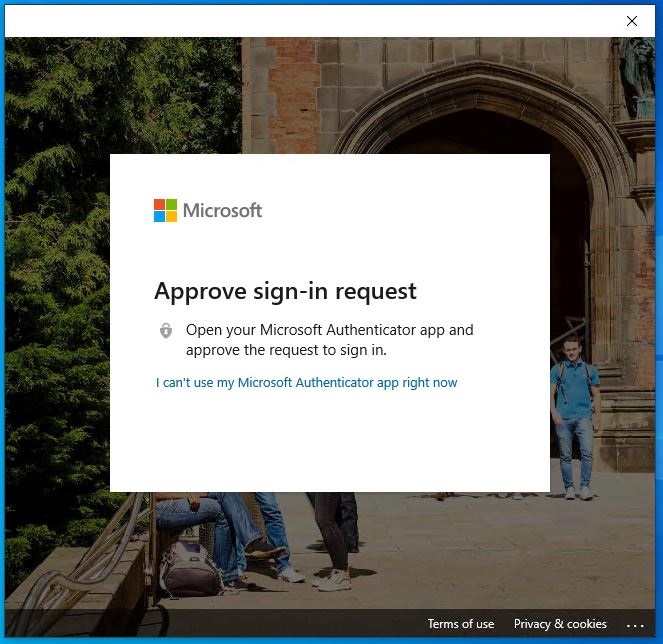This screenshot has height=644, width=663.
Task: Open the ellipsis more options in footer
Action: click(x=635, y=624)
